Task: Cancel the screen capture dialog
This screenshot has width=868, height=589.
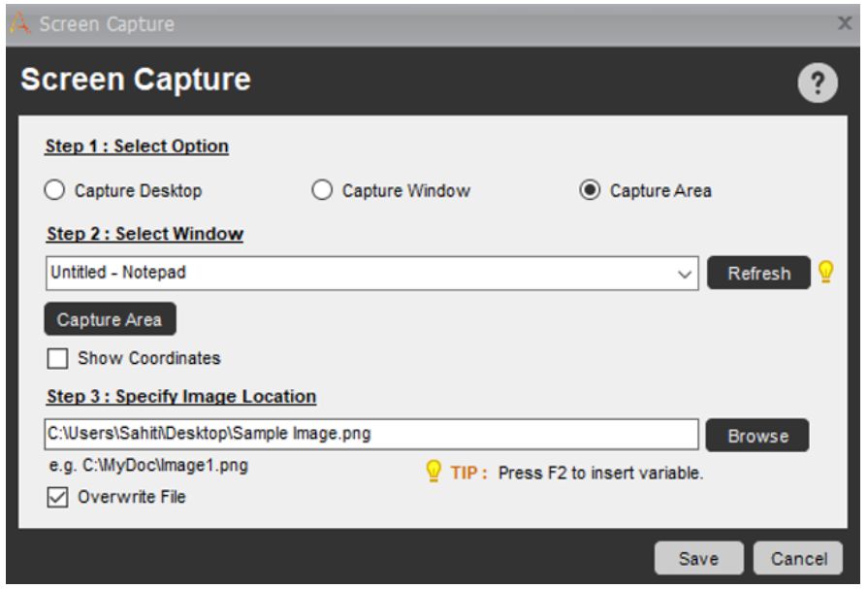Action: [x=798, y=559]
